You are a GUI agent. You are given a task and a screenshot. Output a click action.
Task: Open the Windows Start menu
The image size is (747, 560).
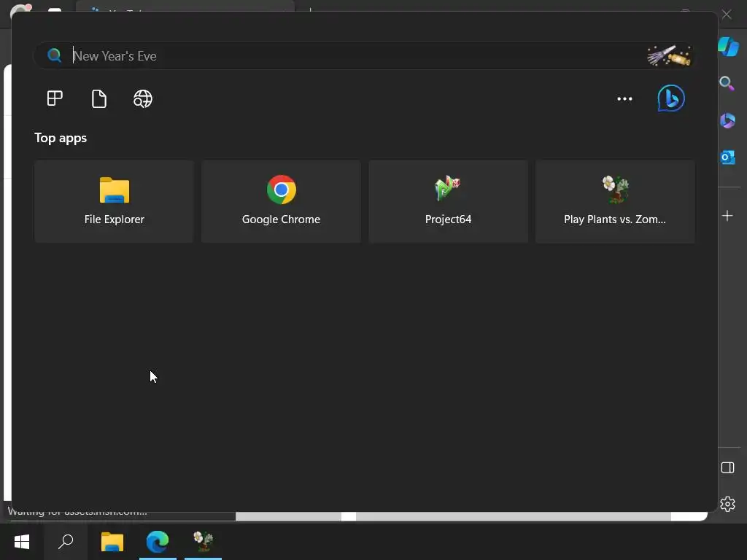[22, 542]
